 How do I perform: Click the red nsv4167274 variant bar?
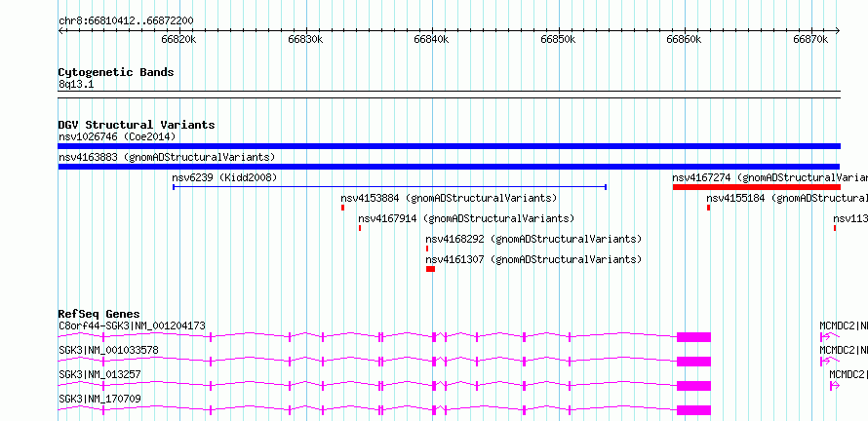pyautogui.click(x=756, y=187)
